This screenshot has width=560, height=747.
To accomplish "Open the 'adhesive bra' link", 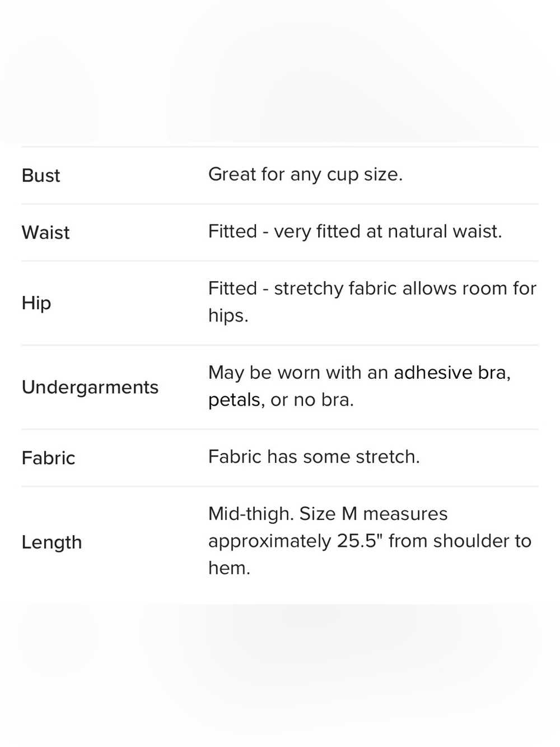I will [452, 373].
